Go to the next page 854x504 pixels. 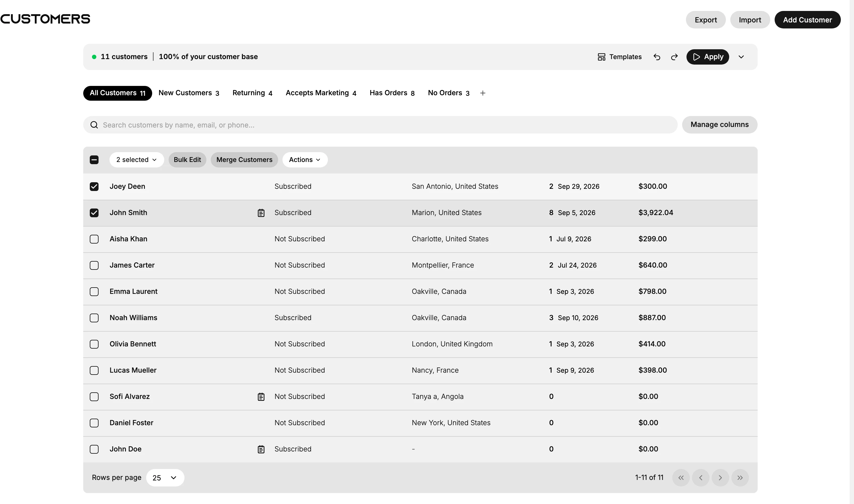[x=720, y=478]
